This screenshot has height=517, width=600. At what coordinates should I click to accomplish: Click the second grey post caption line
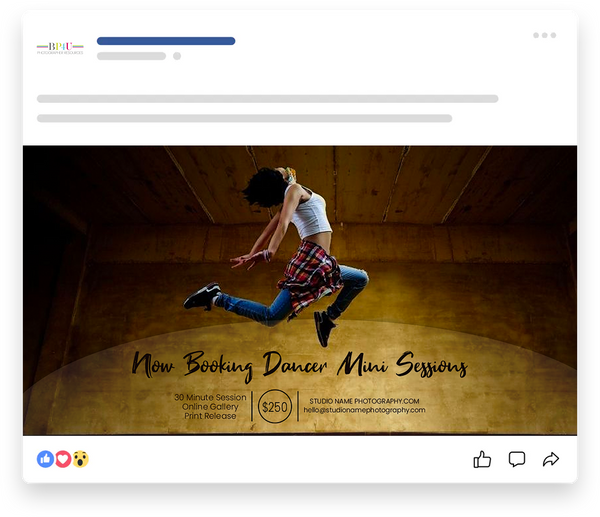[x=245, y=118]
